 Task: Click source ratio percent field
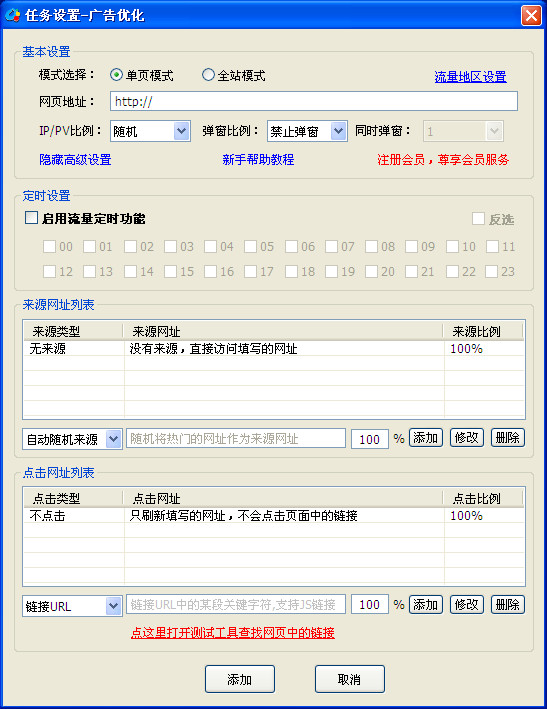[x=370, y=439]
